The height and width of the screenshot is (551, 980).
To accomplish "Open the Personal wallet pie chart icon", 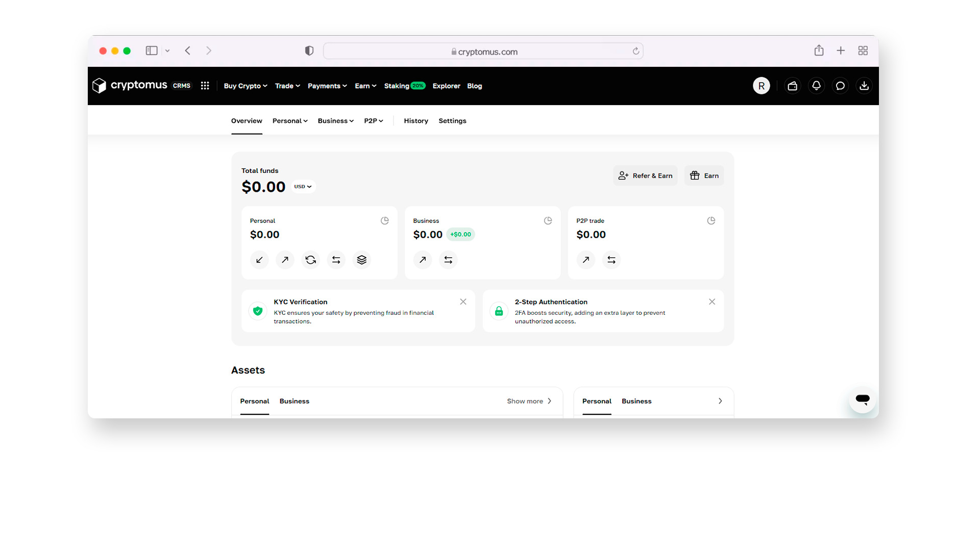I will pyautogui.click(x=384, y=220).
